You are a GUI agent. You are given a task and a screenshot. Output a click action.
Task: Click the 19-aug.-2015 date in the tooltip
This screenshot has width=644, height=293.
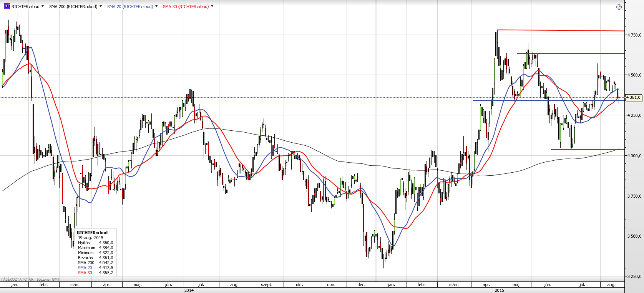coord(91,238)
